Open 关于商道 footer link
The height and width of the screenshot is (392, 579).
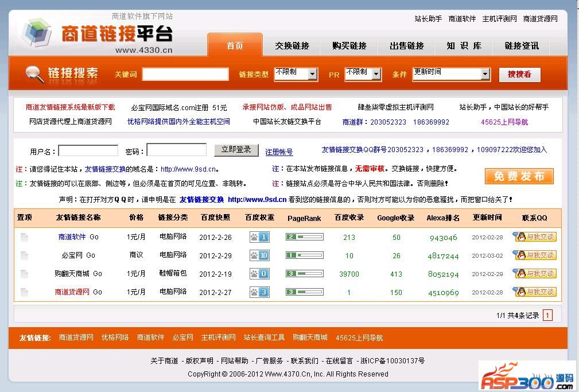coord(164,360)
